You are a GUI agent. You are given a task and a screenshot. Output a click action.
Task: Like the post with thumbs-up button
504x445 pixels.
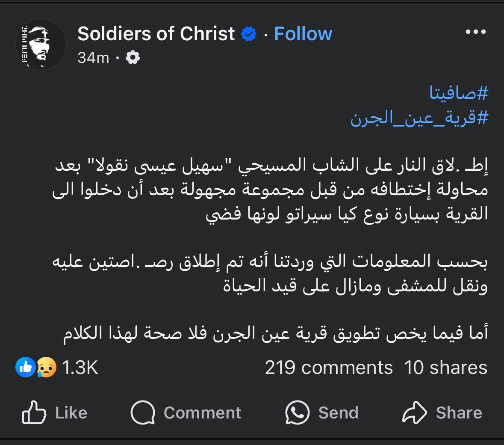coord(54,412)
